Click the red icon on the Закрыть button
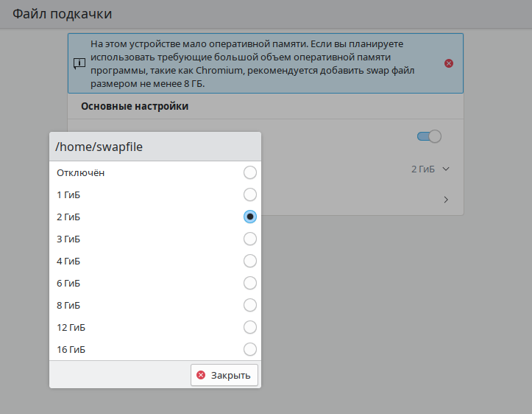Screen dimensions: 532x414 (201, 375)
